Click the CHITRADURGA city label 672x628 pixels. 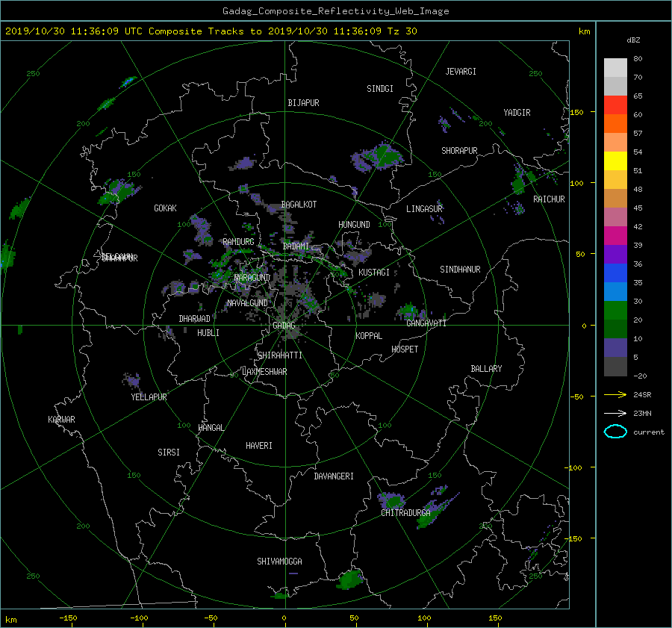click(x=406, y=513)
